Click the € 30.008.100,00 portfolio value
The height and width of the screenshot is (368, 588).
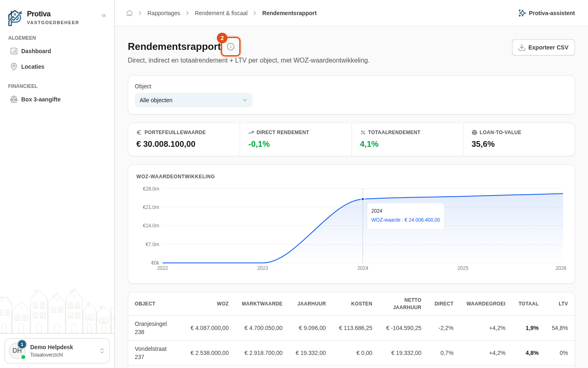(x=166, y=144)
